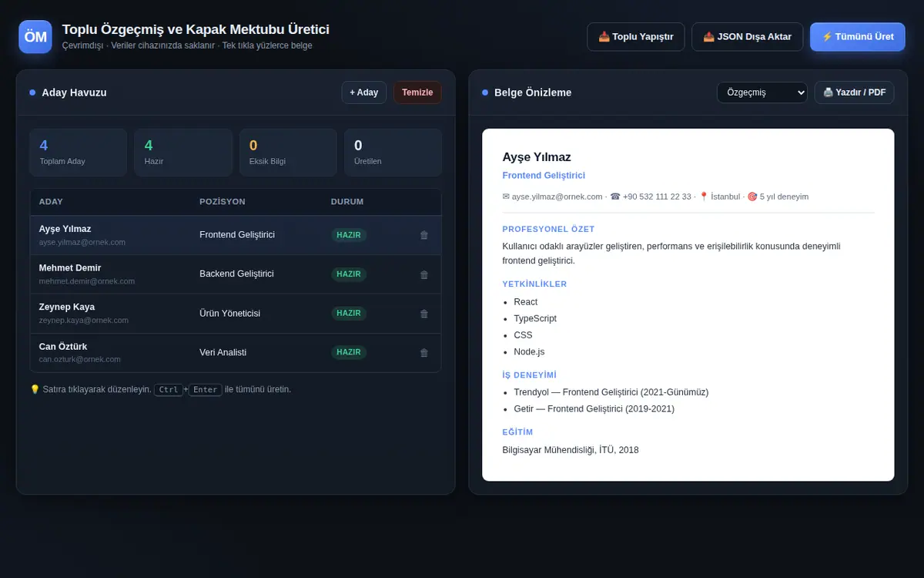The image size is (924, 578).
Task: Click the Veri Analisti position cell
Action: [x=223, y=352]
